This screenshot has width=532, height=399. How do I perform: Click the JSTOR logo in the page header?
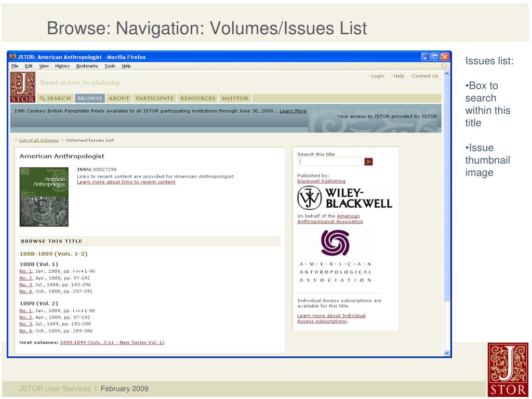pos(23,87)
